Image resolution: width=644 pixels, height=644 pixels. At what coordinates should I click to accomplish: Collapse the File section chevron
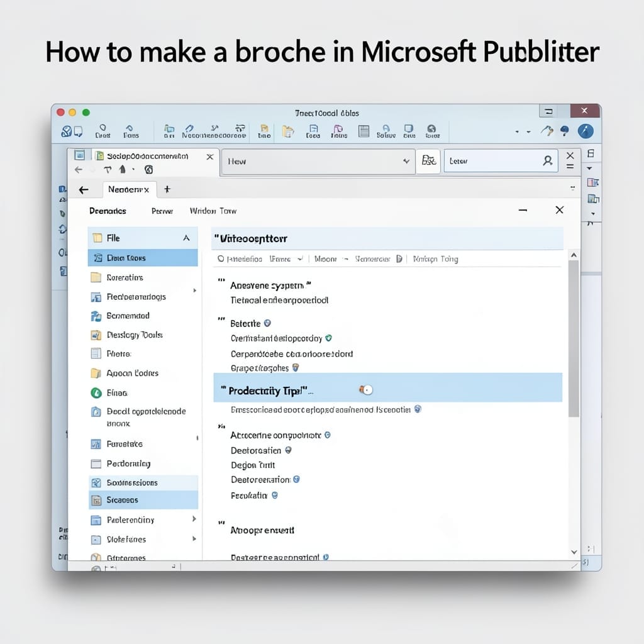tap(186, 238)
